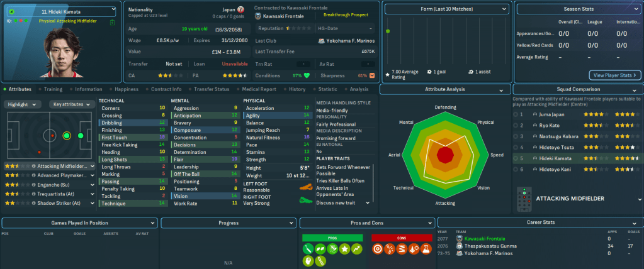644x269 pixels.
Task: Click the orange sharpness indicator icon
Action: (x=371, y=75)
